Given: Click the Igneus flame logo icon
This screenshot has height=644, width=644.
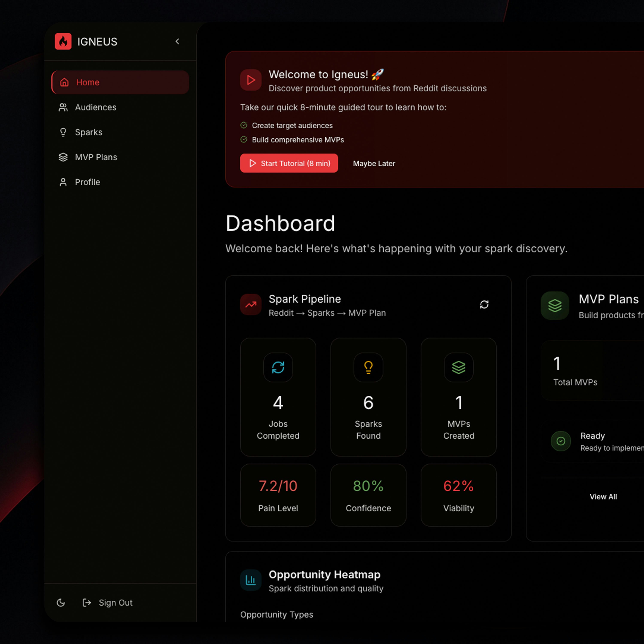Looking at the screenshot, I should click(63, 41).
